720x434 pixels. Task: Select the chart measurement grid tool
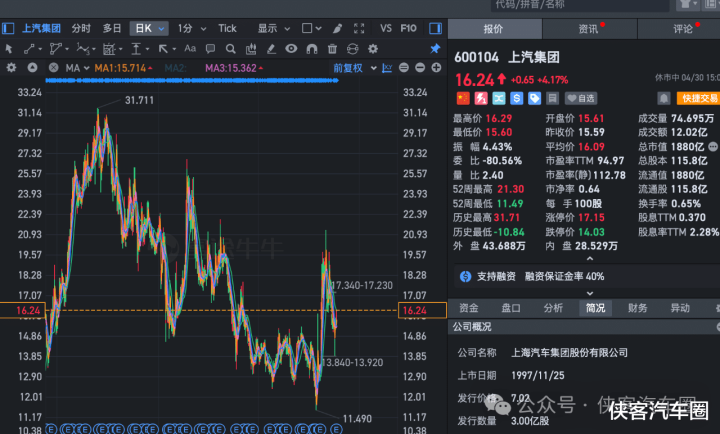109,49
